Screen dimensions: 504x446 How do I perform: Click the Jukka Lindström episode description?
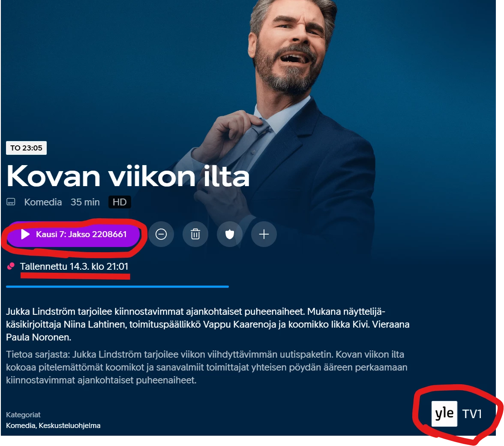click(x=207, y=324)
